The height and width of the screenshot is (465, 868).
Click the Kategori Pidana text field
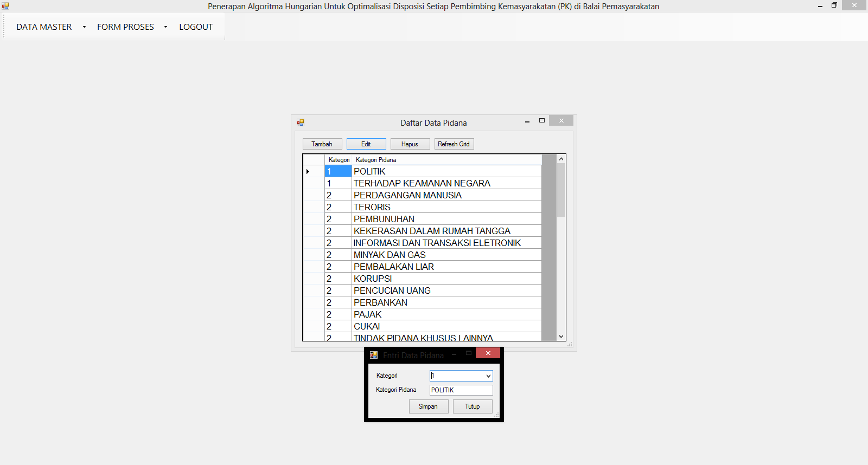pos(461,390)
